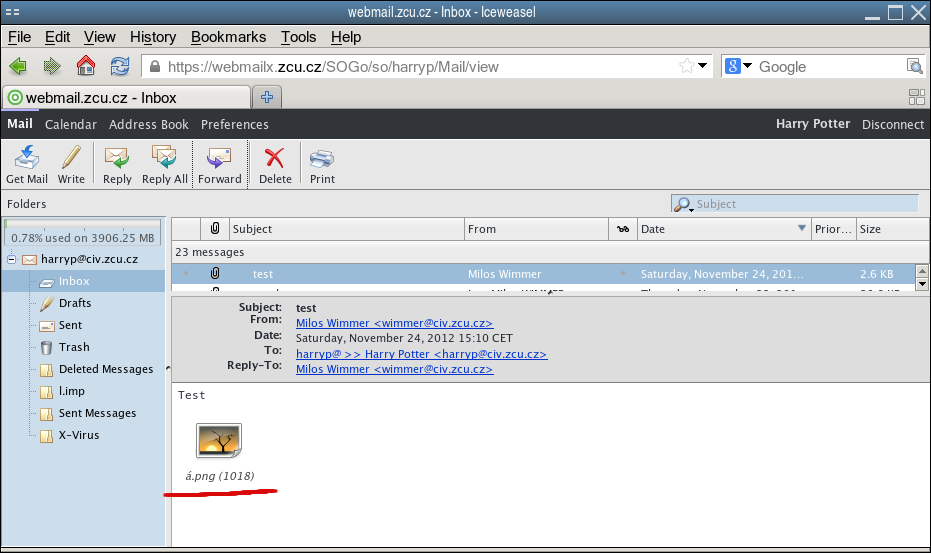
Task: Open the search engine selector dropdown
Action: 739,67
